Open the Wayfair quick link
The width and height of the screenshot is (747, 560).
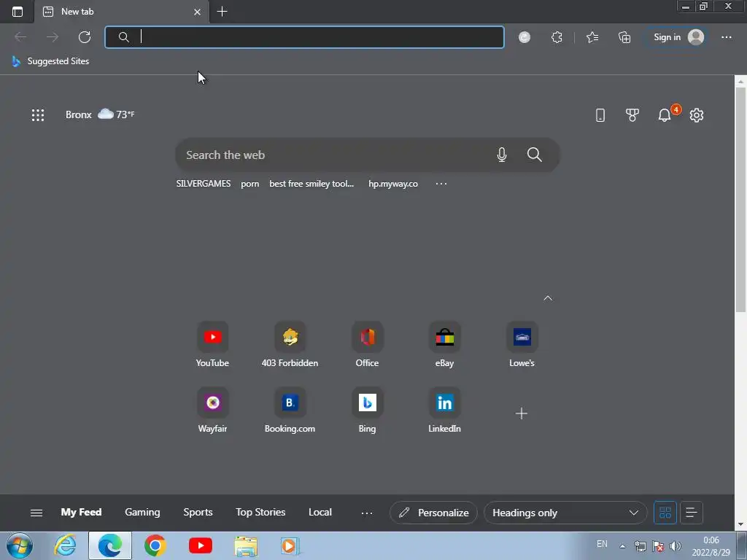pyautogui.click(x=212, y=411)
